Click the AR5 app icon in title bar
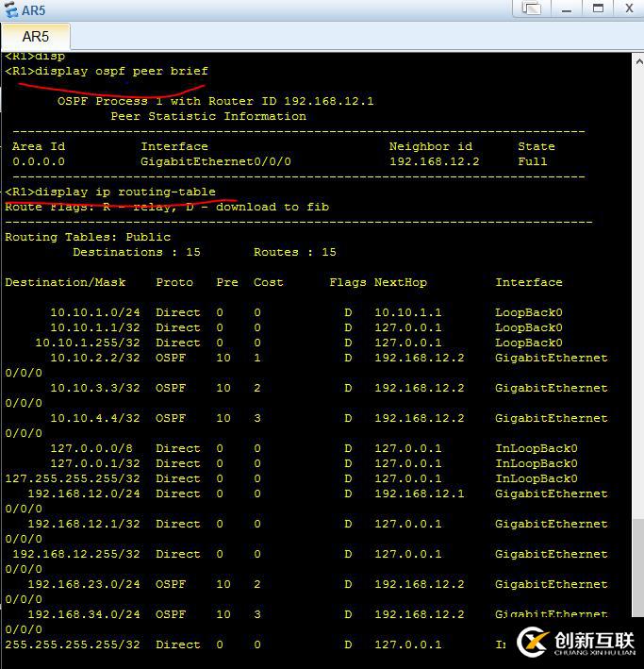644x669 pixels. point(10,9)
